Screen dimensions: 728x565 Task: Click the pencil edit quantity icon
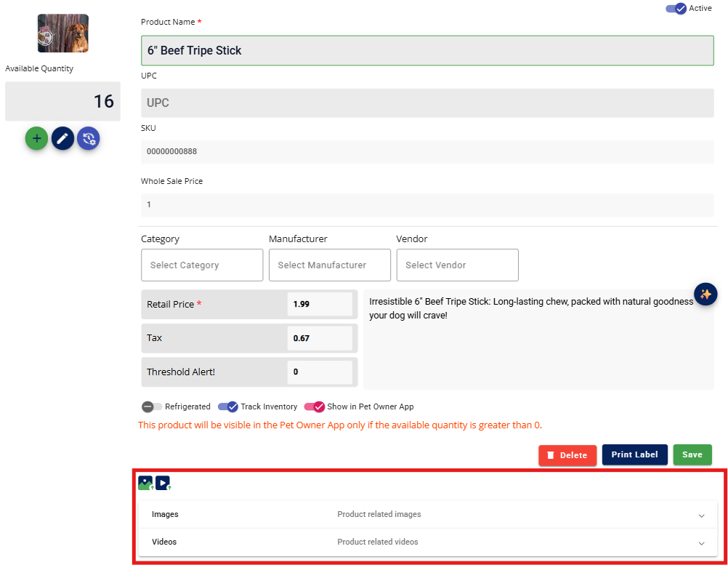pyautogui.click(x=62, y=138)
